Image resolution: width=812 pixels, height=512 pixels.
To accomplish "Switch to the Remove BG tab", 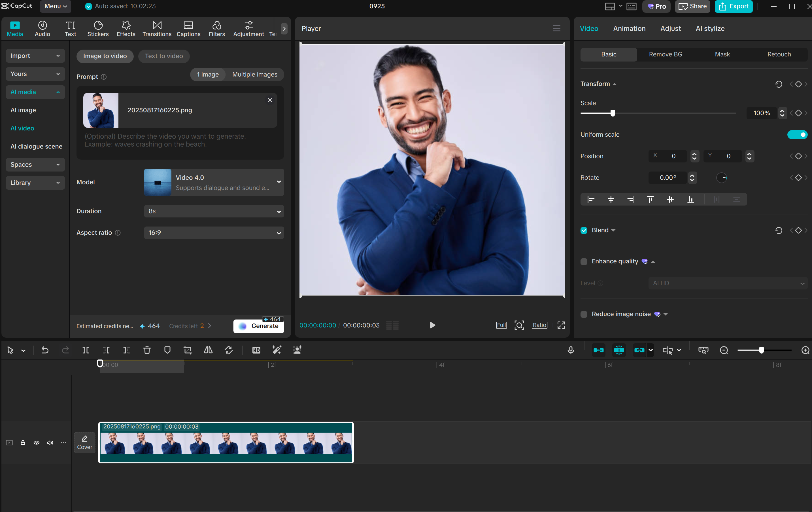I will (665, 54).
